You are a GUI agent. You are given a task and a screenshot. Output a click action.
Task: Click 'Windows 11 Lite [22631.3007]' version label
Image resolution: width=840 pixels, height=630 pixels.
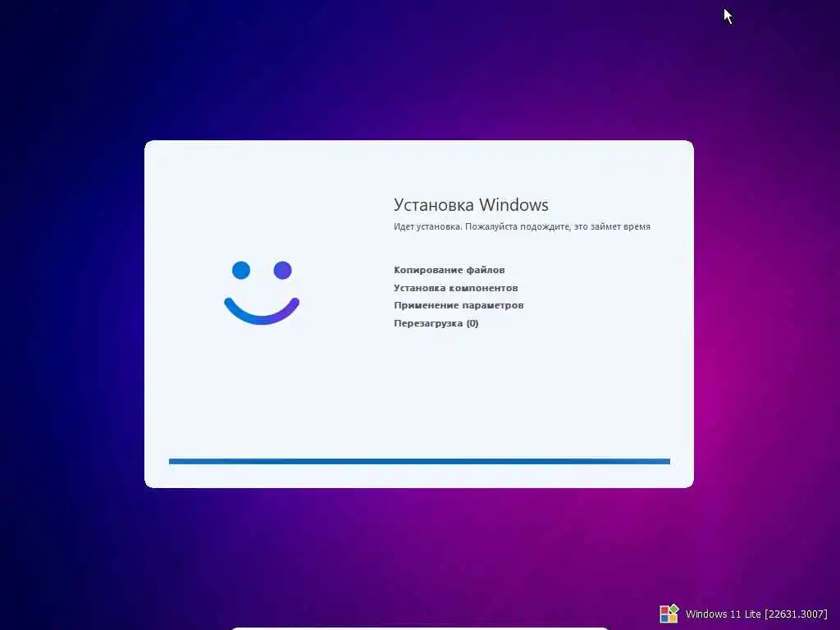[756, 614]
